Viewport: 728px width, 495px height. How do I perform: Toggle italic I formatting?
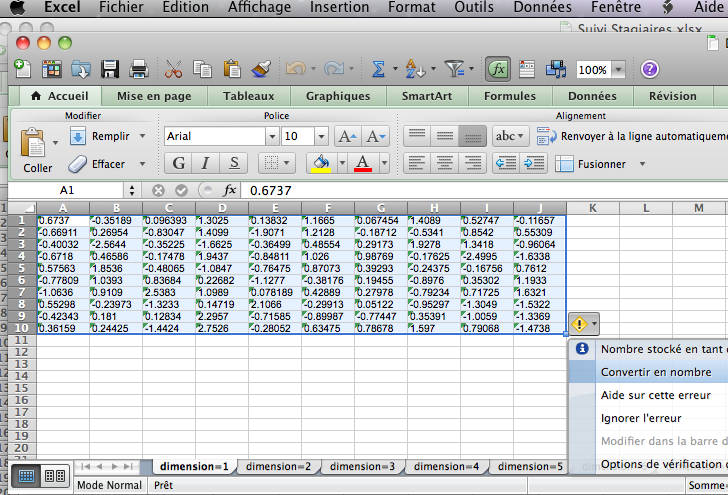pos(206,163)
